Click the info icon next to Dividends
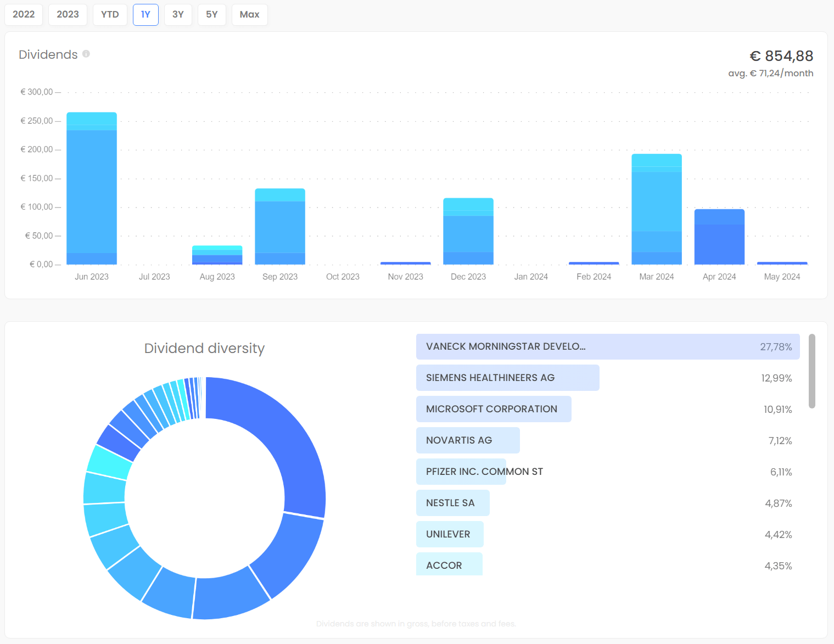This screenshot has height=644, width=834. 86,54
